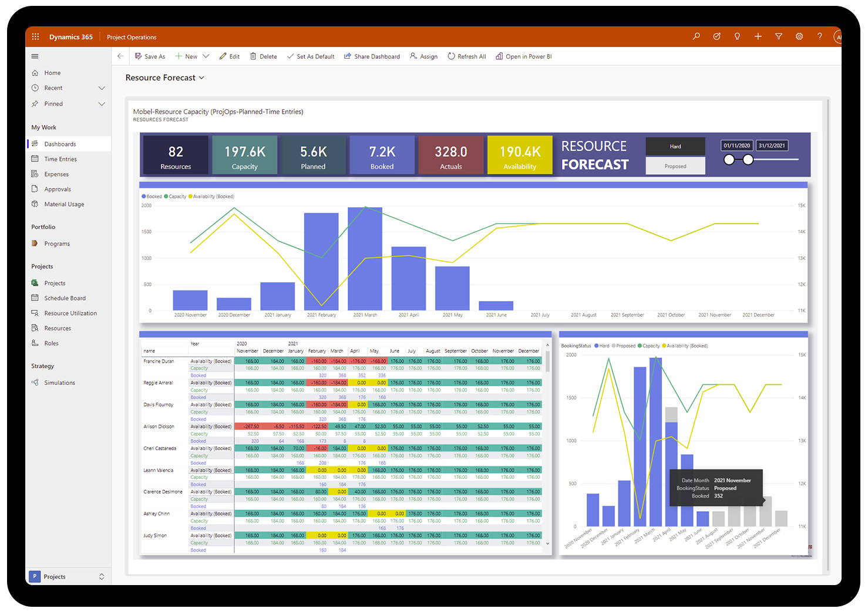The image size is (868, 615).
Task: Click the plus quick create icon
Action: [x=758, y=36]
